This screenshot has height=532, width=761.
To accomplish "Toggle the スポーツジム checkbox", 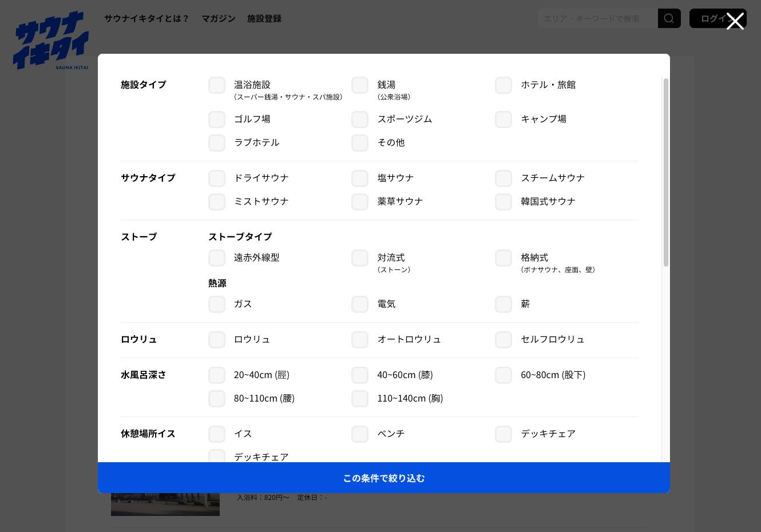I will 360,120.
